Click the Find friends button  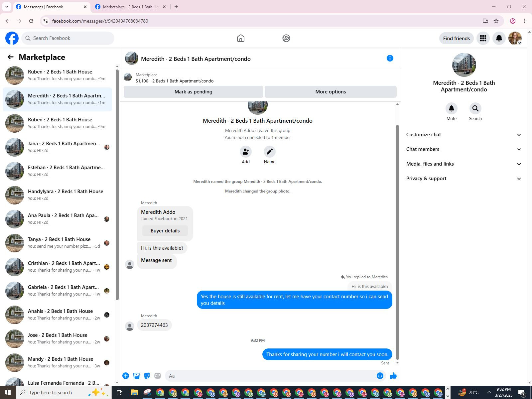[457, 38]
